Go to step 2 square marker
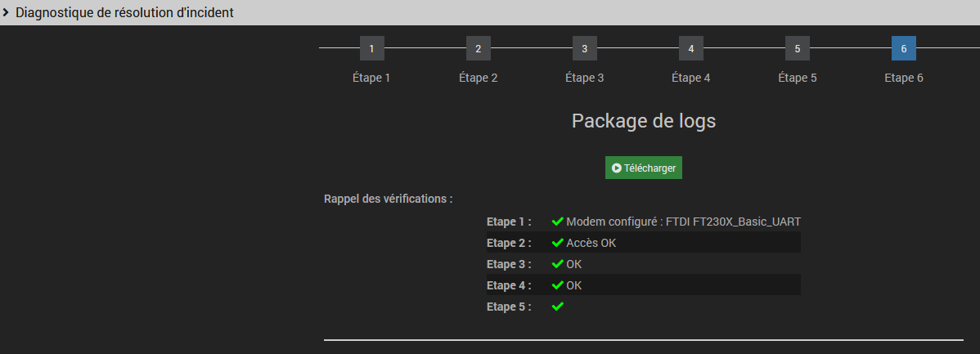Viewport: 980px width, 354px height. [x=478, y=48]
